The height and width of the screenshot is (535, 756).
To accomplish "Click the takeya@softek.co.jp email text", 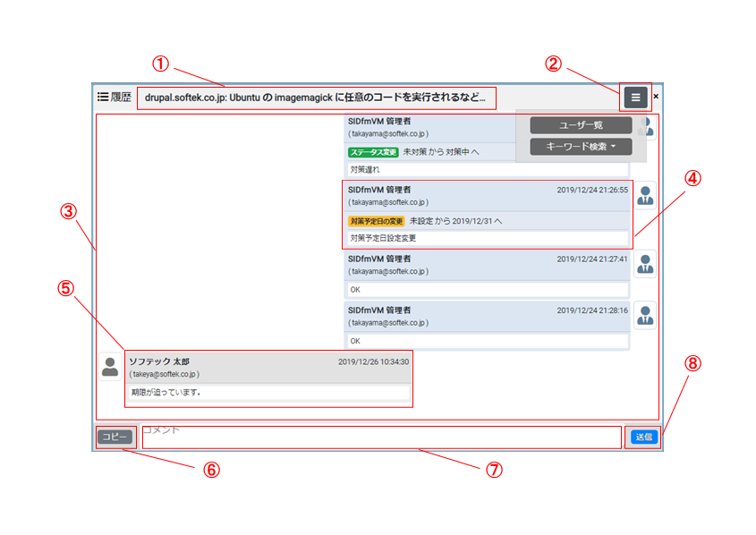I will coord(164,374).
